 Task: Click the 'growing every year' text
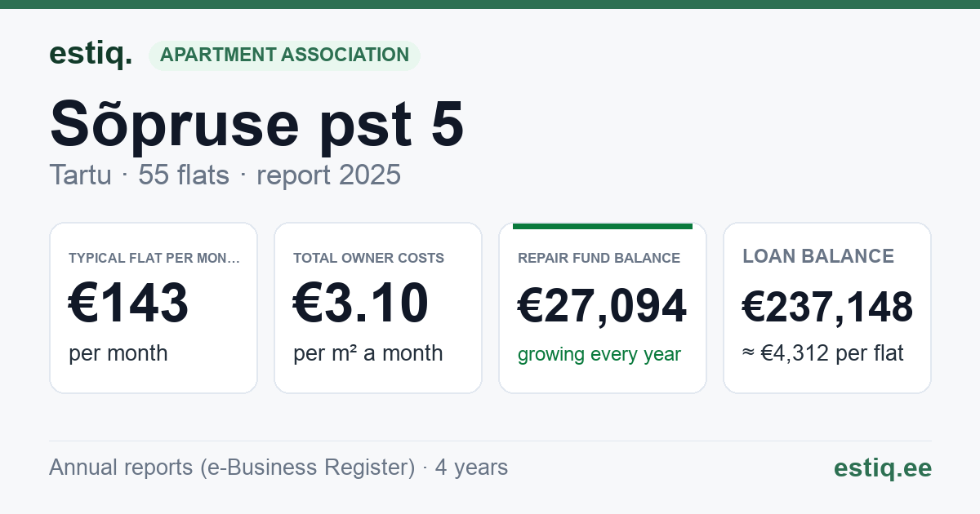coord(599,355)
